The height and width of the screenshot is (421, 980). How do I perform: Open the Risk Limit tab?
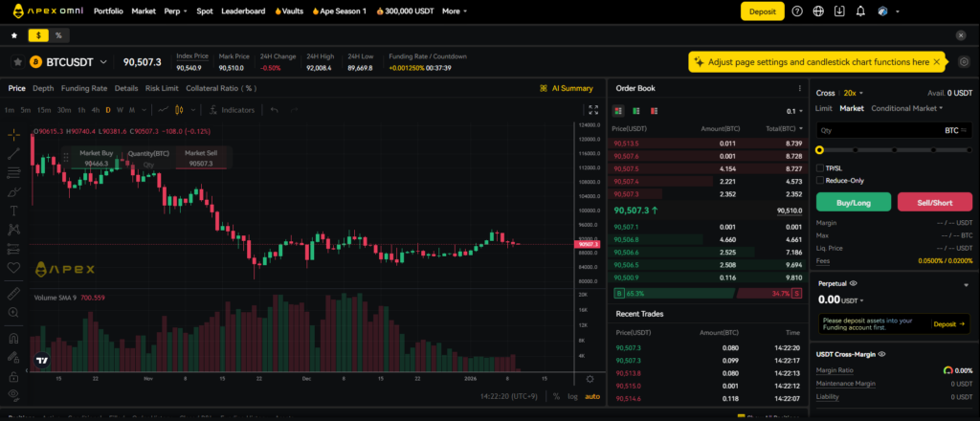pyautogui.click(x=162, y=88)
